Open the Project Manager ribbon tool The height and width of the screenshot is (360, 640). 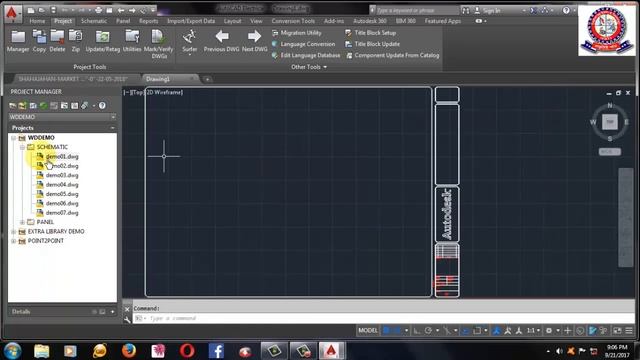(x=18, y=41)
